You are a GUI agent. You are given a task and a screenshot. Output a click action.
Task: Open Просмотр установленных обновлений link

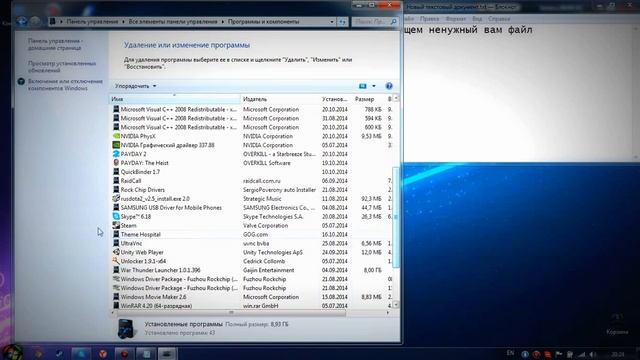62,67
